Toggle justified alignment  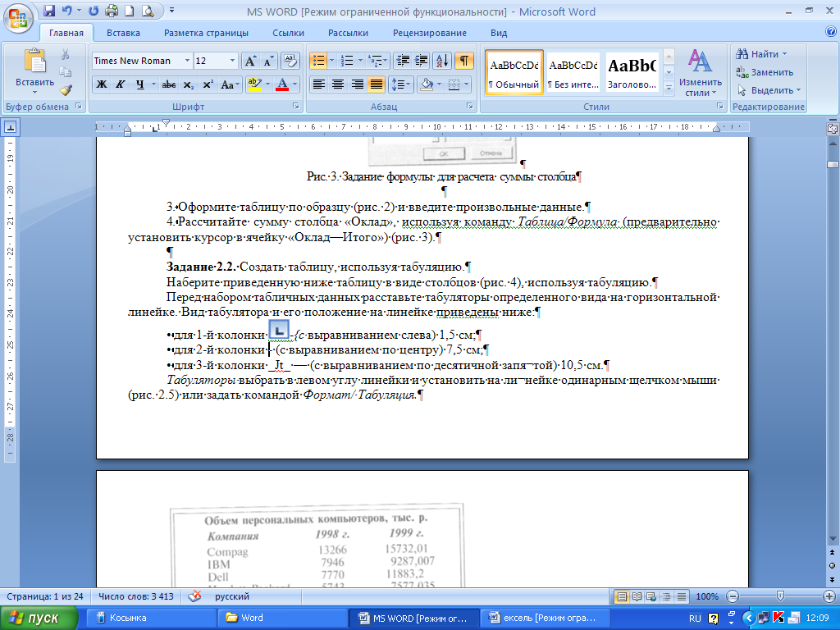[x=377, y=84]
